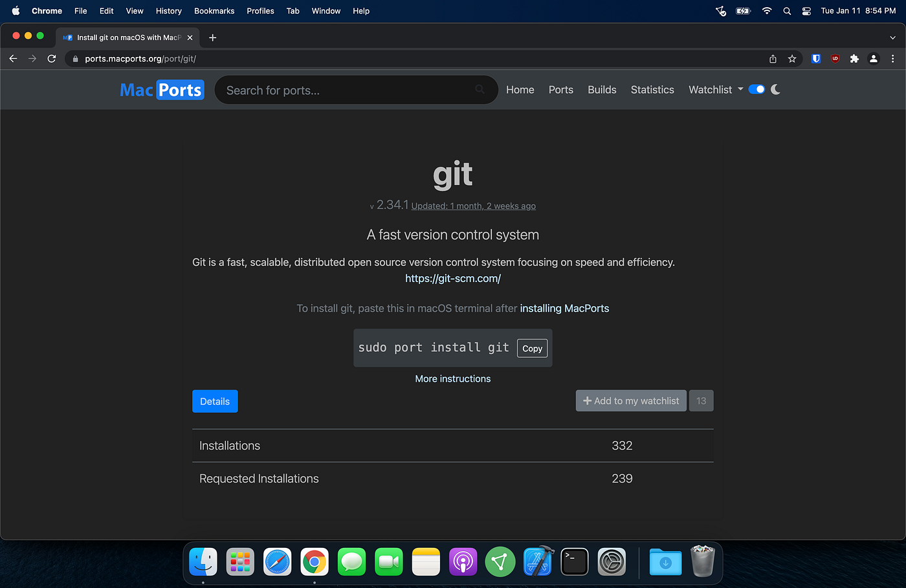Image resolution: width=906 pixels, height=588 pixels.
Task: Open the Profiles menu
Action: 260,11
